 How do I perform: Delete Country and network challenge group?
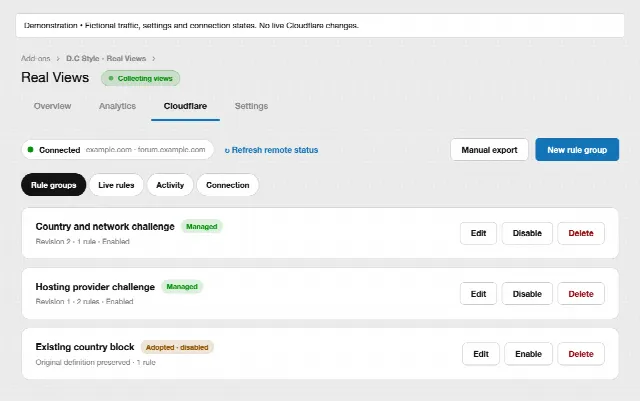tap(581, 233)
